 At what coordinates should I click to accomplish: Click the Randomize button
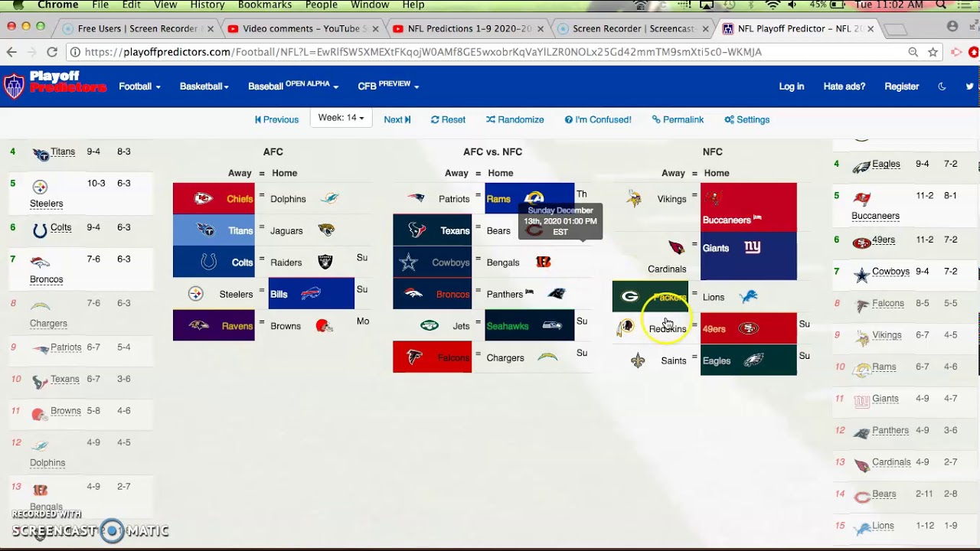514,119
